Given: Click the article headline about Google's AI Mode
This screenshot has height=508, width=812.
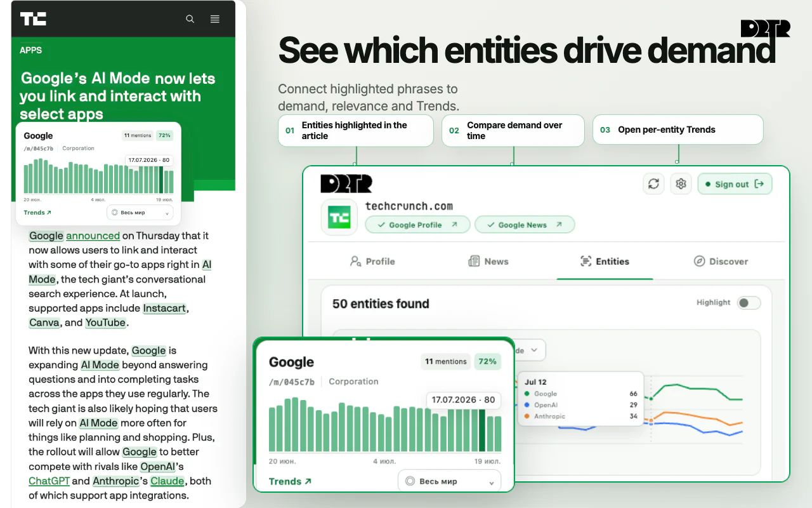Looking at the screenshot, I should pos(118,97).
